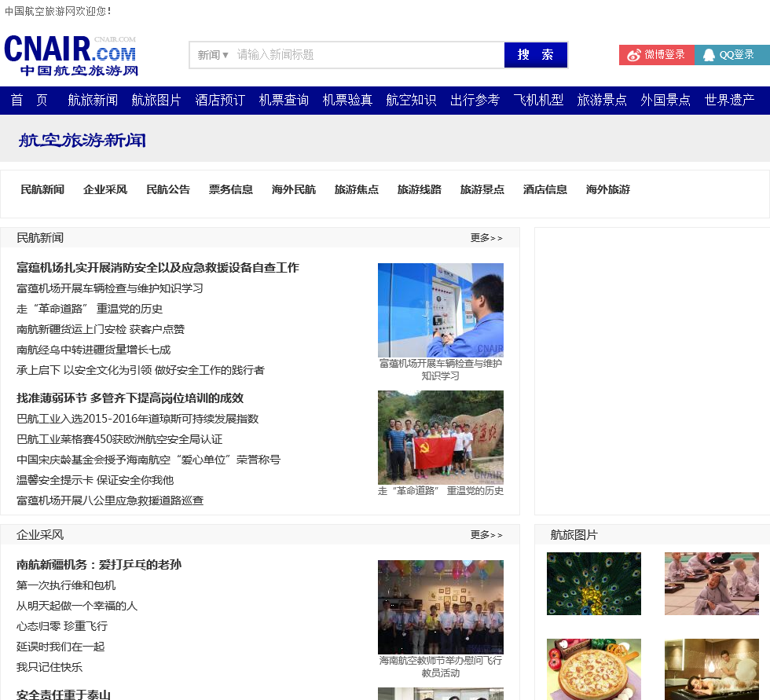
Task: Open article 南航经乌中转进疆货量增长七成
Action: click(x=93, y=350)
